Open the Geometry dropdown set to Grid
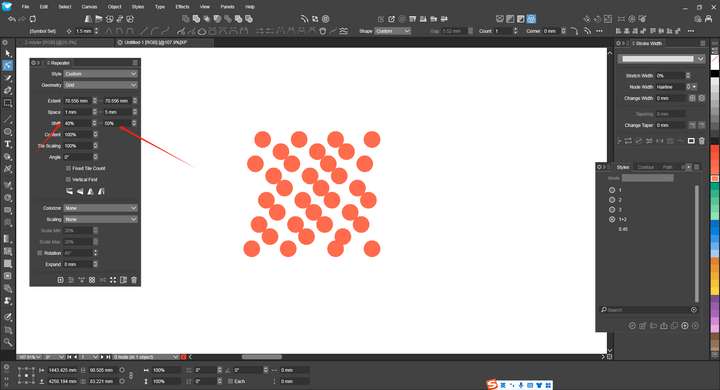The width and height of the screenshot is (720, 390). click(100, 85)
